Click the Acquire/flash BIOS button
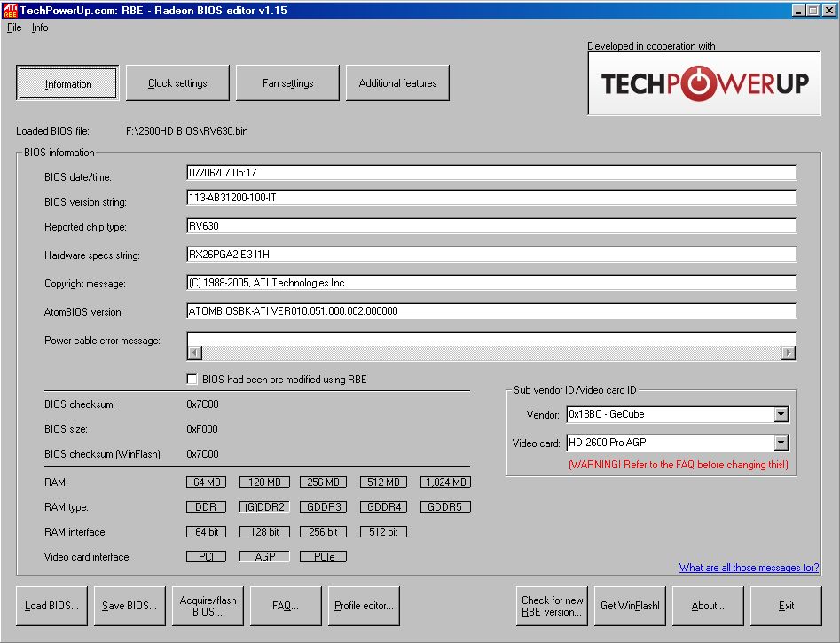The image size is (840, 643). [208, 606]
